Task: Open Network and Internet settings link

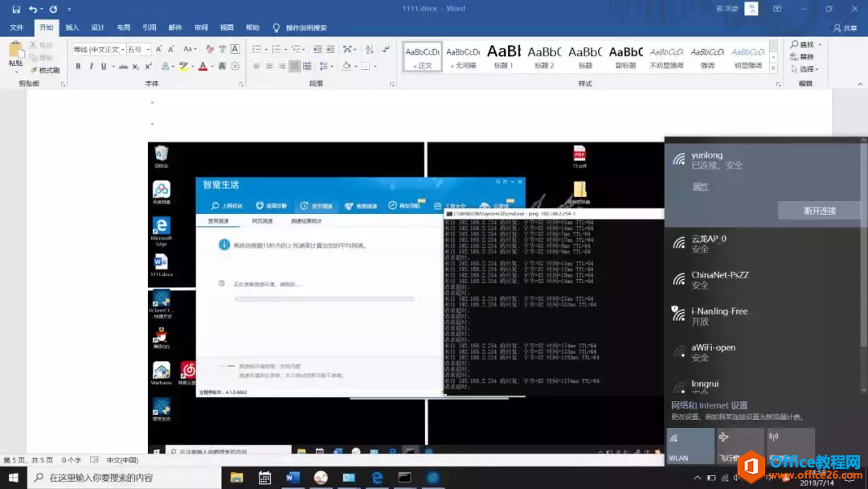Action: click(709, 405)
